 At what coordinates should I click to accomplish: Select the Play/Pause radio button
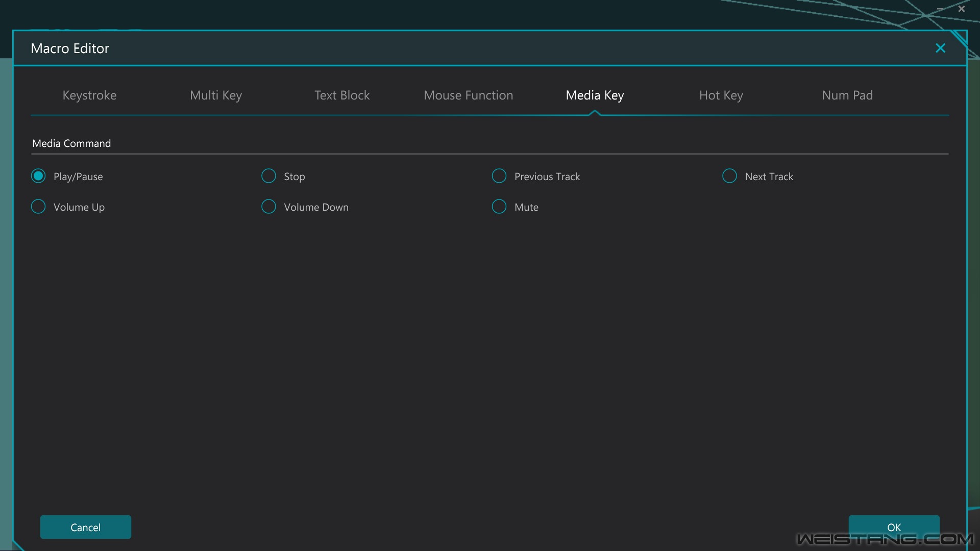pos(38,176)
